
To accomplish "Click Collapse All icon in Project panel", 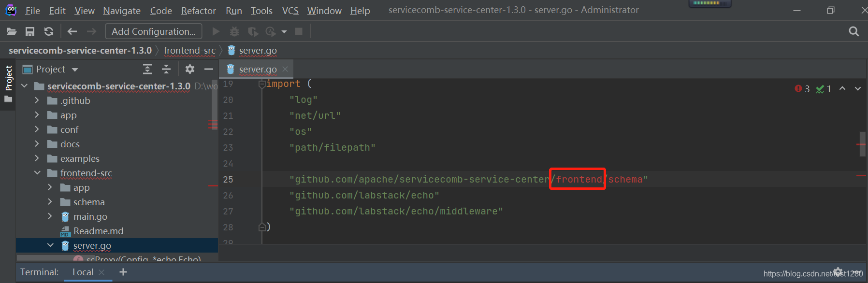I will [166, 69].
